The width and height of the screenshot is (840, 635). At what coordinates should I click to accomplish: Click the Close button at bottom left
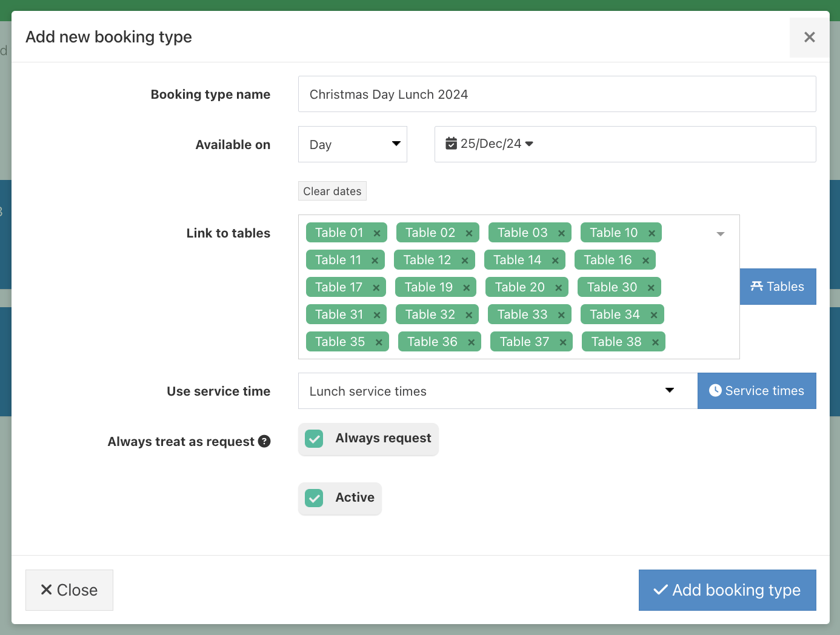click(68, 590)
